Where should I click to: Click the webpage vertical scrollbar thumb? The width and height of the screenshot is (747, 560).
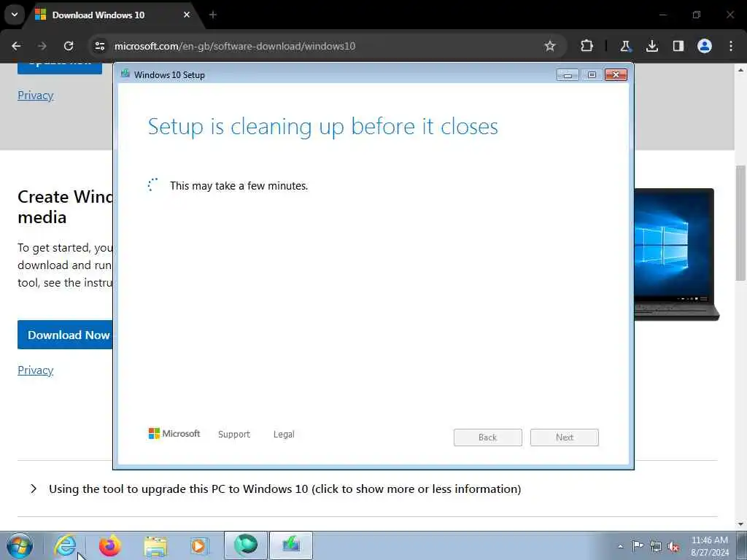(740, 223)
